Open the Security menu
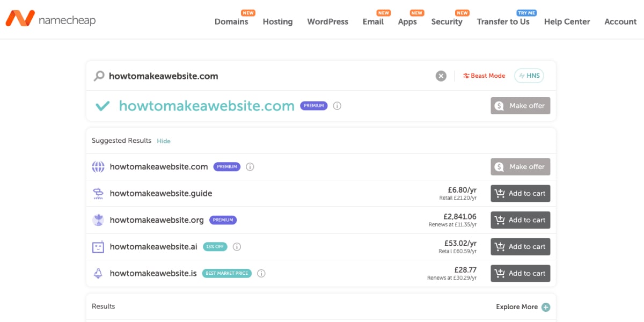This screenshot has height=322, width=644. tap(447, 22)
